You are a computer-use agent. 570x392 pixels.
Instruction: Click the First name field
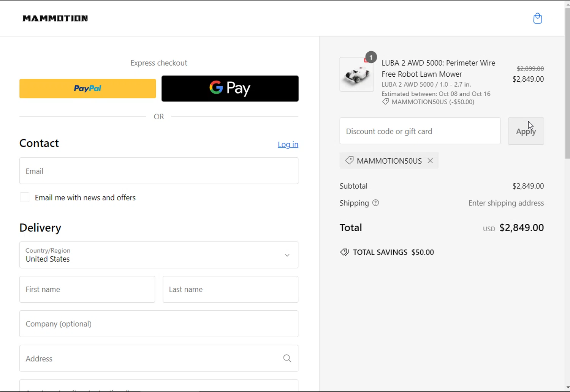(87, 289)
